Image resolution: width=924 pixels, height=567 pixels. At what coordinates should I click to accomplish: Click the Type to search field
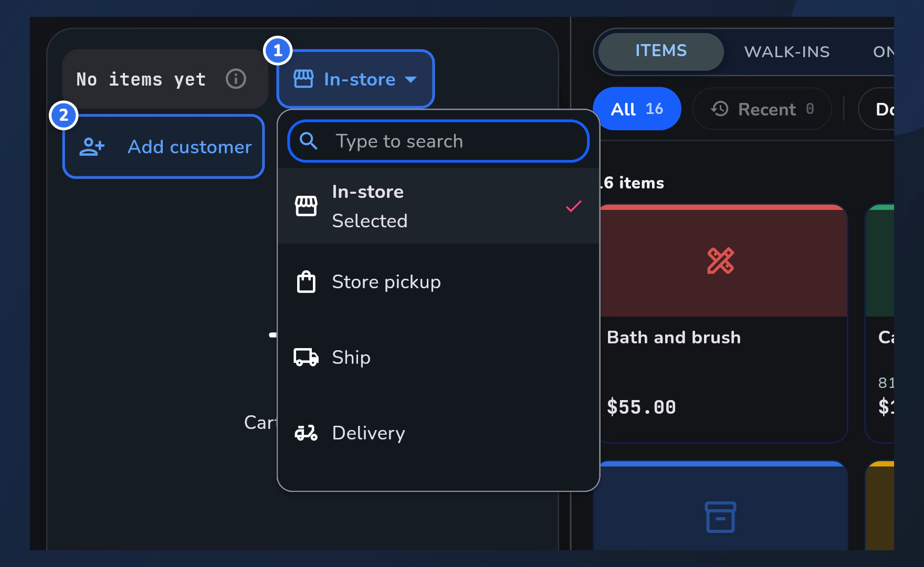pyautogui.click(x=438, y=141)
